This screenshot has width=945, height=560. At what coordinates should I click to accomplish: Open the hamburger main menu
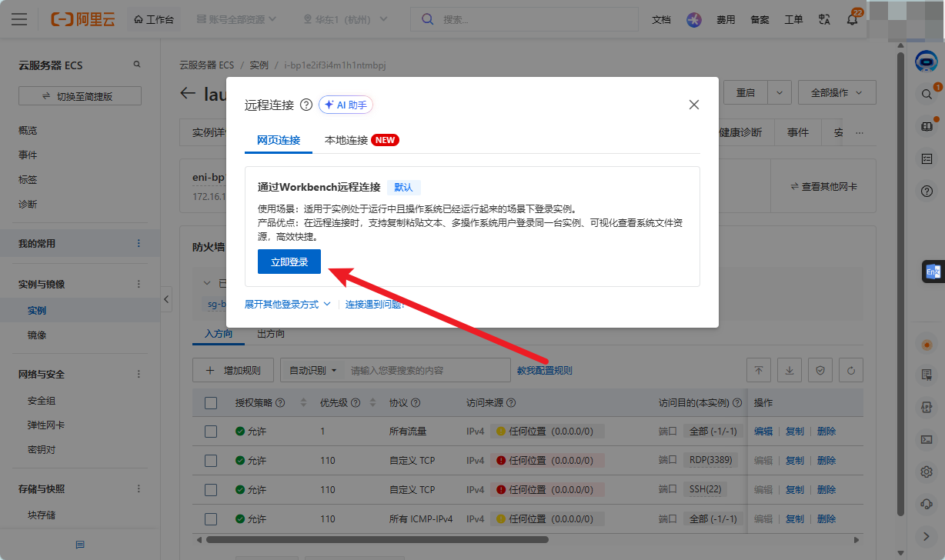[x=19, y=19]
